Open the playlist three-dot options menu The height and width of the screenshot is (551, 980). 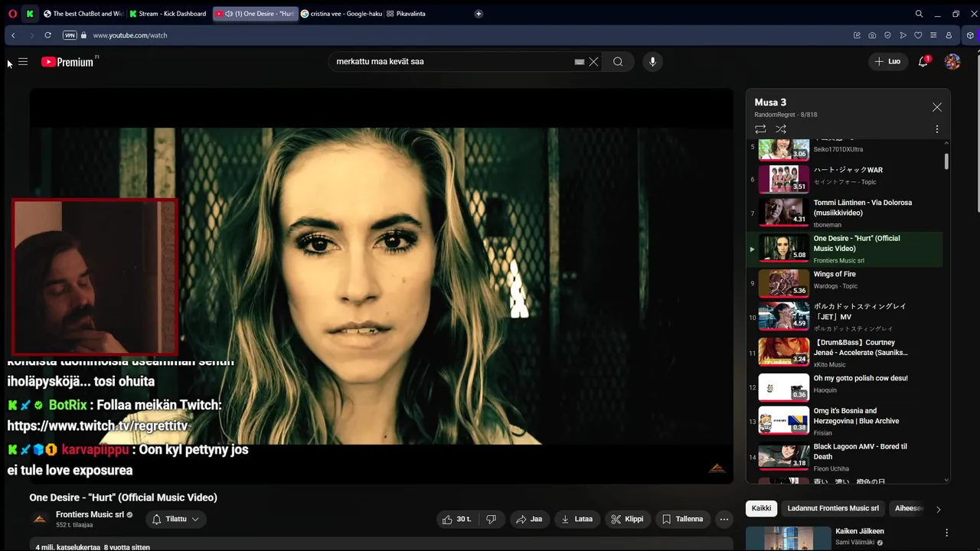point(937,129)
